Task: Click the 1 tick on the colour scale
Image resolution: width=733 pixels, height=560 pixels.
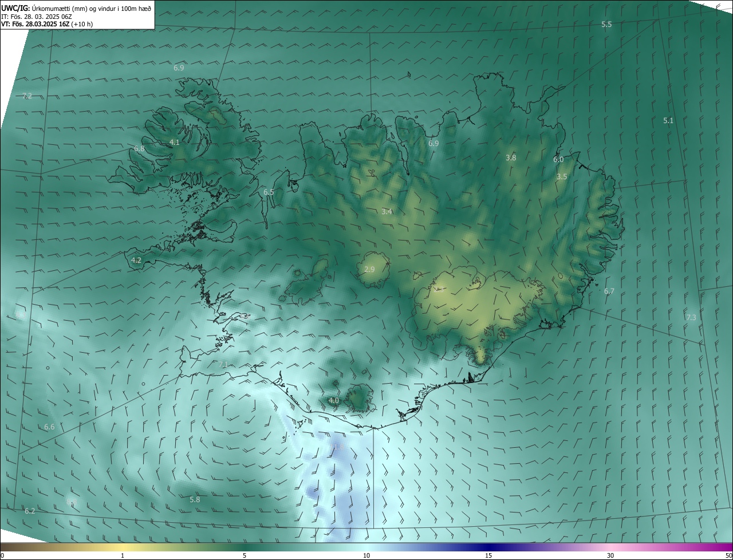Action: click(123, 555)
